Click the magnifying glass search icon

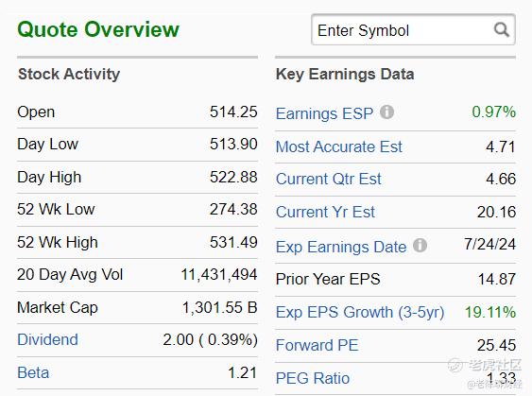(501, 30)
